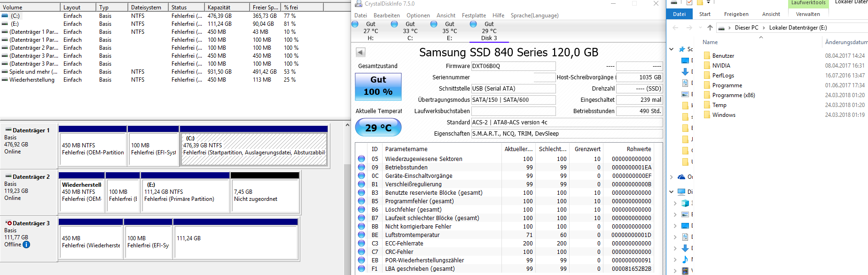Select the (C:) 476,39 GB NTFS partition block
This screenshot has width=868, height=275.
[x=254, y=149]
